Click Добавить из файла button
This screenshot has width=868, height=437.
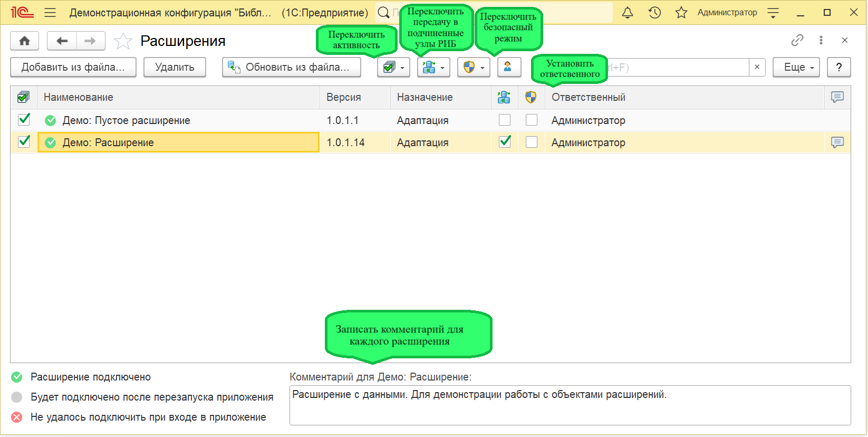(x=73, y=67)
